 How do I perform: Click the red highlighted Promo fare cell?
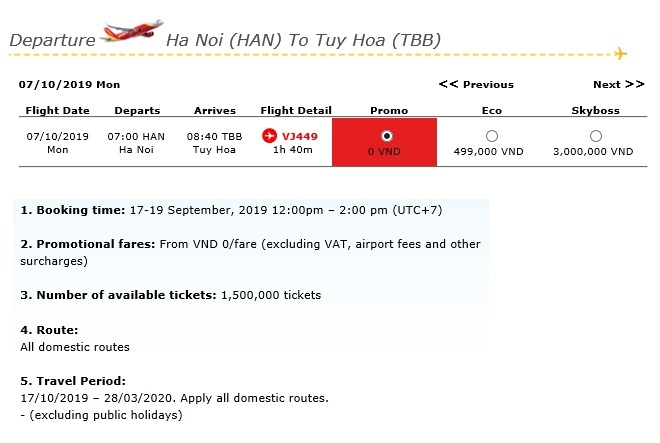[384, 142]
